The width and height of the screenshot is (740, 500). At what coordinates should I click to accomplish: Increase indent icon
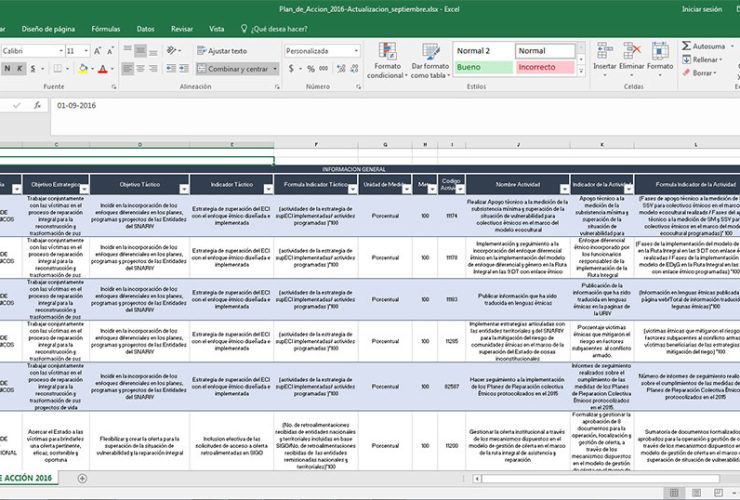tap(184, 69)
